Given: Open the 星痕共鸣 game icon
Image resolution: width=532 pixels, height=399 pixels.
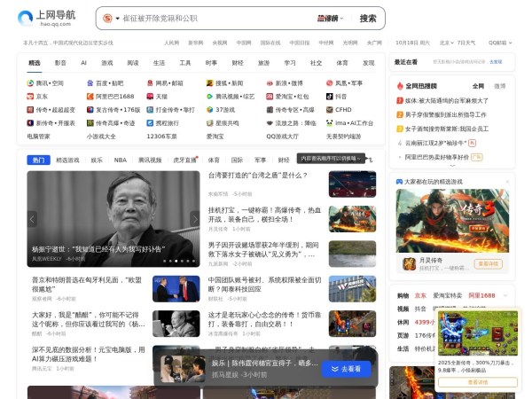Looking at the screenshot, I should pyautogui.click(x=209, y=123).
